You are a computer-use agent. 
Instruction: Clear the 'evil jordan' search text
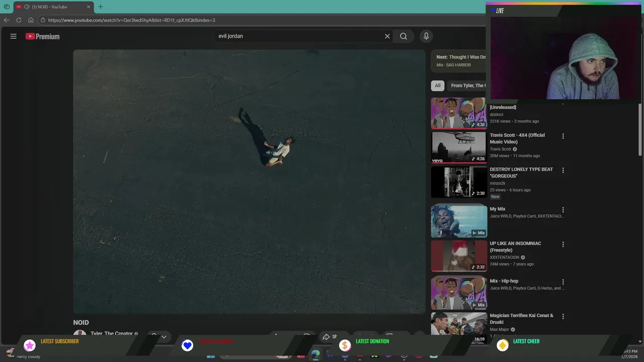pos(387,36)
